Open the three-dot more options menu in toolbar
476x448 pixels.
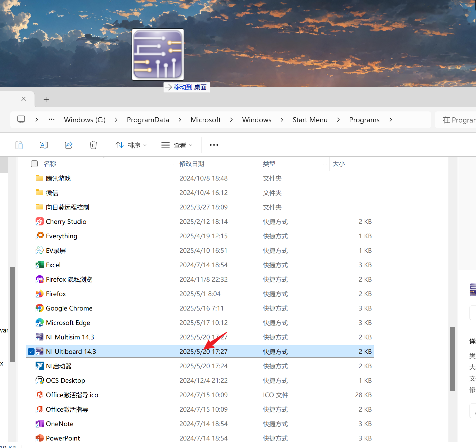(x=214, y=145)
